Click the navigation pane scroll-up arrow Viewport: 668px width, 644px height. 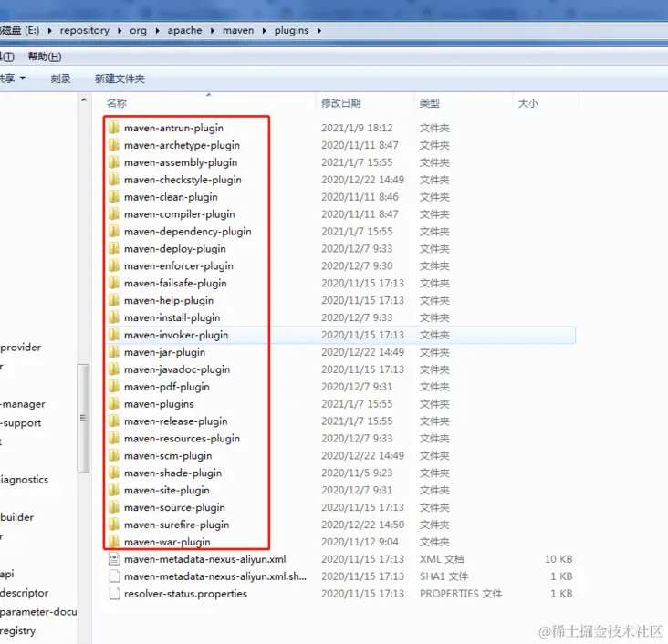(84, 99)
